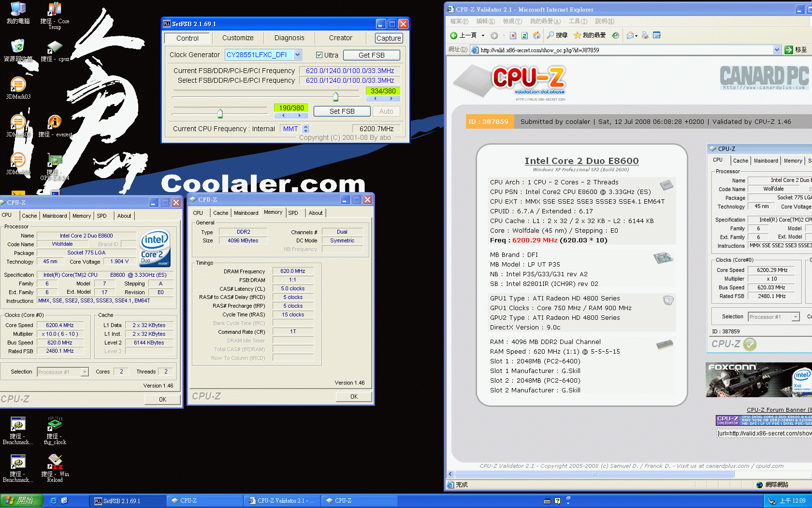Click the Canard PC banner logo

764,77
